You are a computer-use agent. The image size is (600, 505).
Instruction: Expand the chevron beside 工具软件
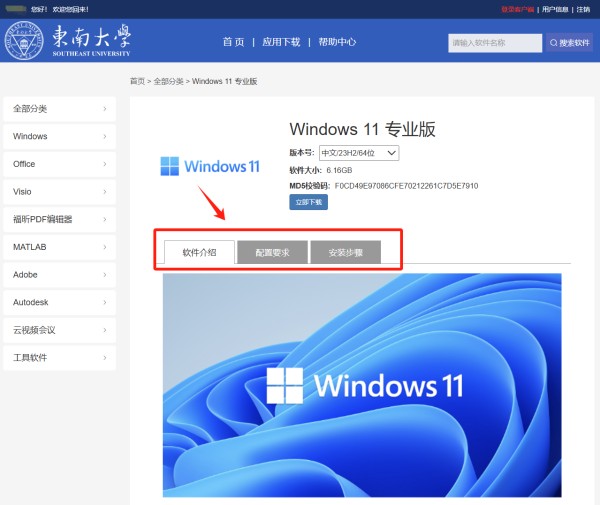(x=105, y=358)
